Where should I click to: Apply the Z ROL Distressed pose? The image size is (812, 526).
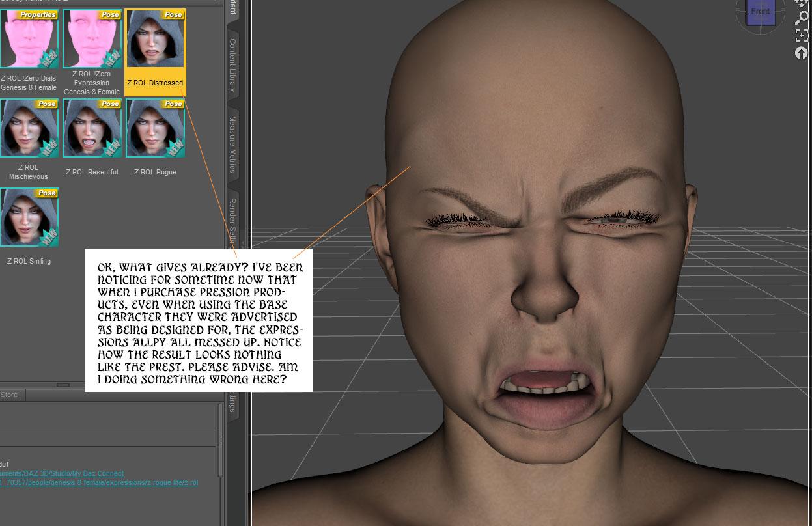(x=155, y=52)
